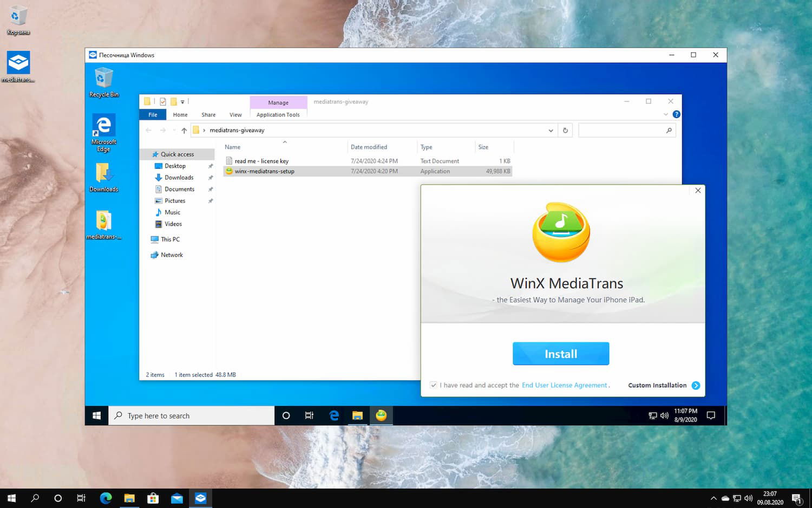Open This PC in the navigation pane
The width and height of the screenshot is (812, 508).
pos(170,239)
